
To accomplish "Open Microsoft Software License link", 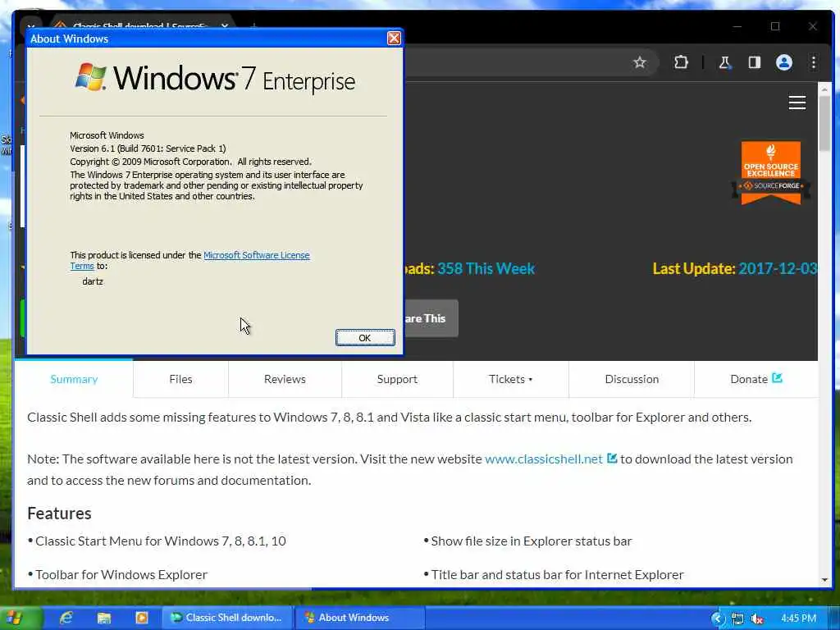I will coord(257,255).
